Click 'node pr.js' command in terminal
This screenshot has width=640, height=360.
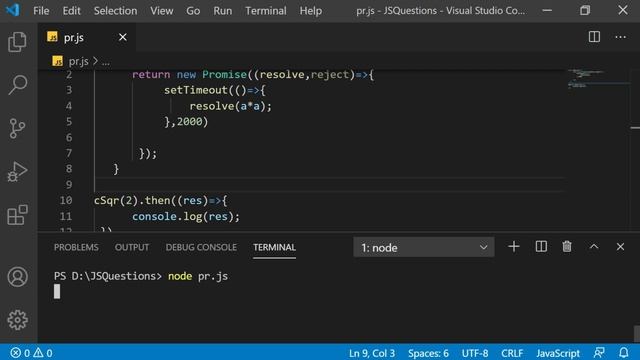198,276
